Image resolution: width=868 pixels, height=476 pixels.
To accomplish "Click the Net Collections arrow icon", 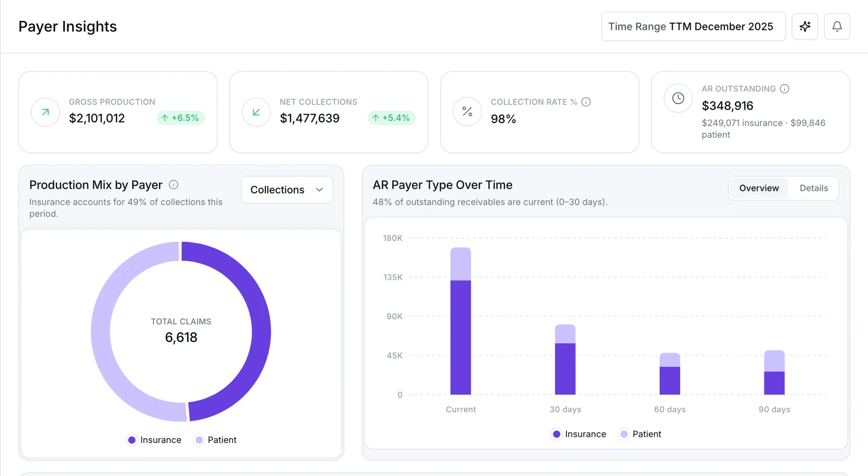I will pyautogui.click(x=256, y=112).
